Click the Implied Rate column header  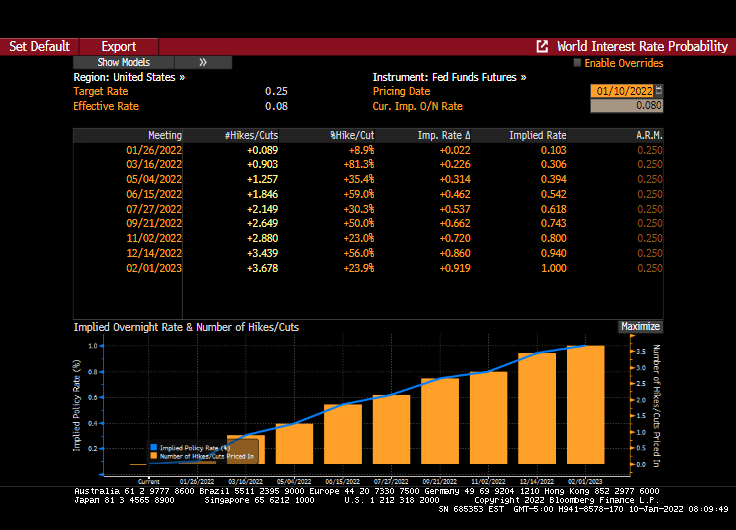537,135
